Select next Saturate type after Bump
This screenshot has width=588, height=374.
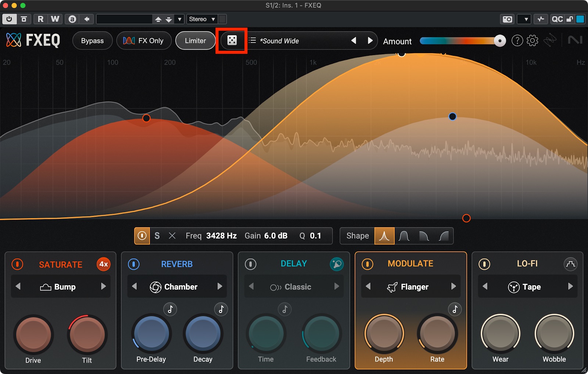pos(103,286)
